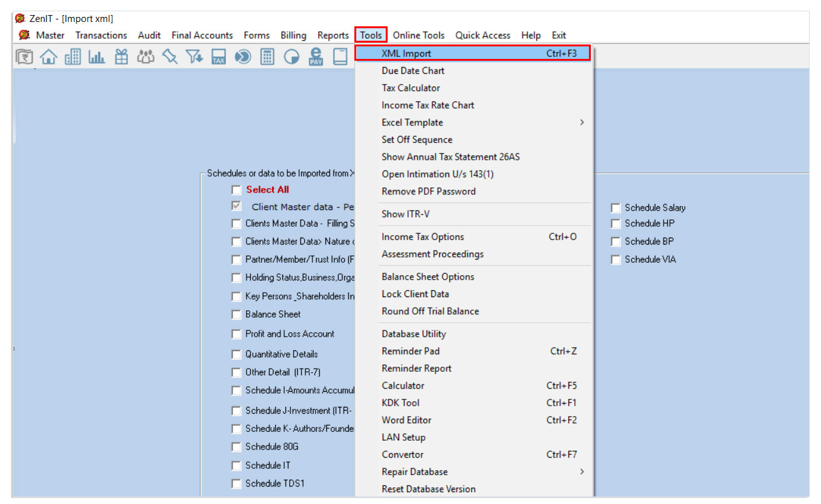The image size is (821, 504).
Task: Open Balance Sheet Options
Action: point(474,276)
